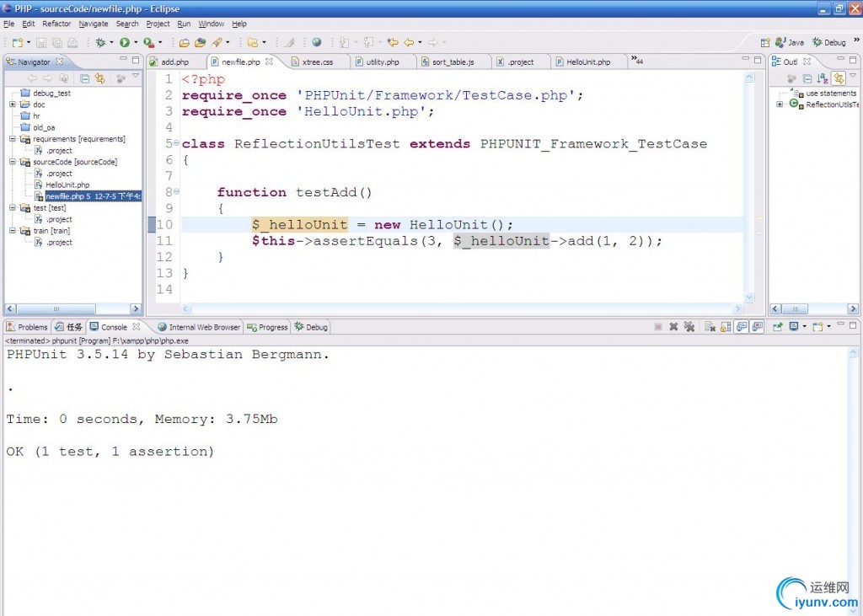Open the Navigate menu

[94, 24]
